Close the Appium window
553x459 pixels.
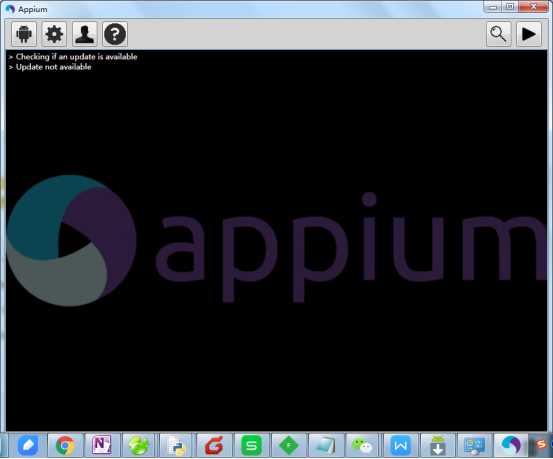[534, 7]
